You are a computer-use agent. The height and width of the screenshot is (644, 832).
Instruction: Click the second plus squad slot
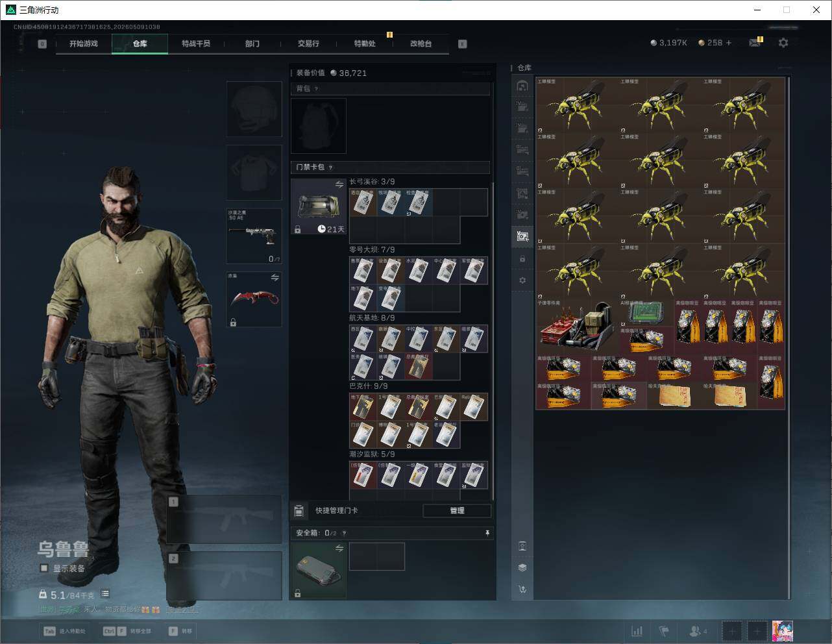[757, 631]
